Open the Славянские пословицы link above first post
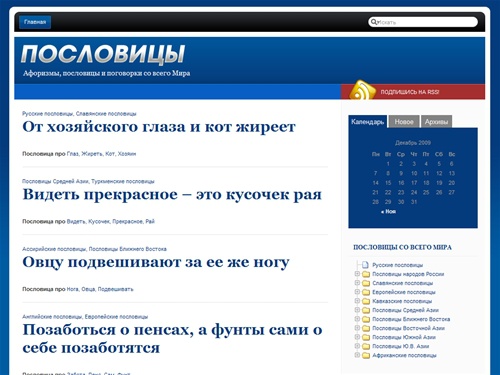 click(x=106, y=114)
